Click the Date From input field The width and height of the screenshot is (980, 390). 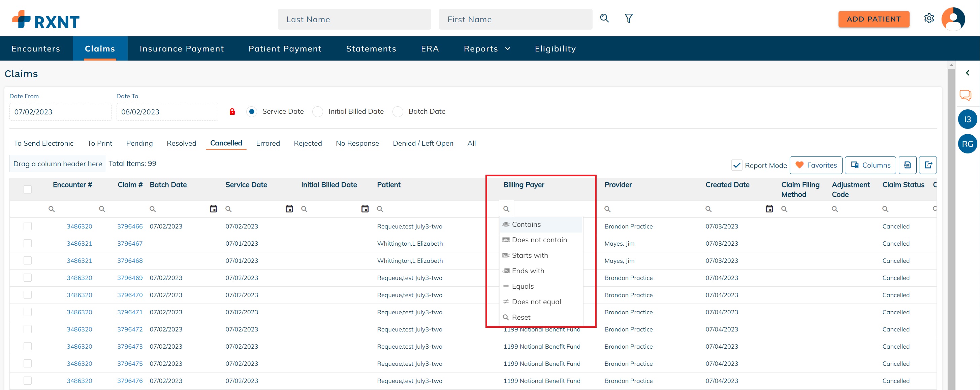(60, 112)
